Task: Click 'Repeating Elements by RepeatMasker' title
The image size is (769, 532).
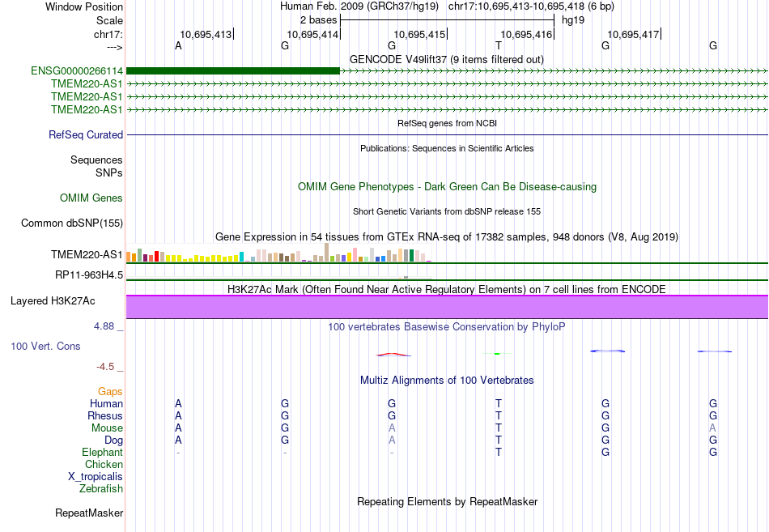Action: pos(447,501)
